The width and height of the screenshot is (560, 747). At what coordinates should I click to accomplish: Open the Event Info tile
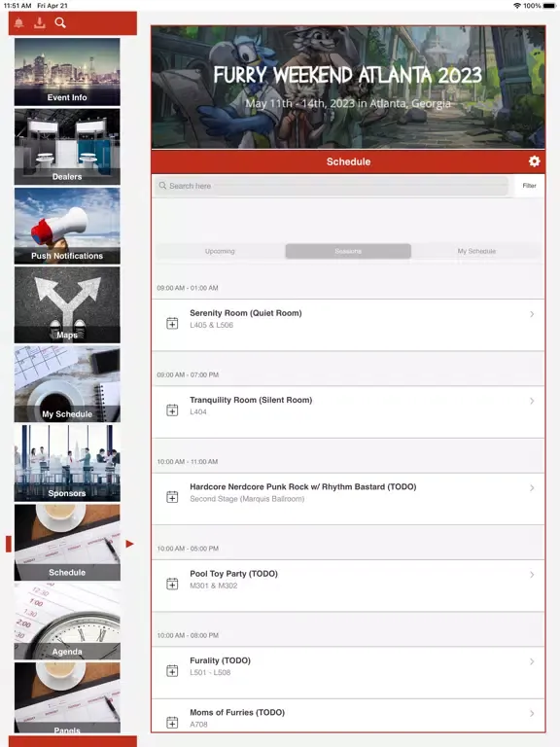[x=67, y=72]
